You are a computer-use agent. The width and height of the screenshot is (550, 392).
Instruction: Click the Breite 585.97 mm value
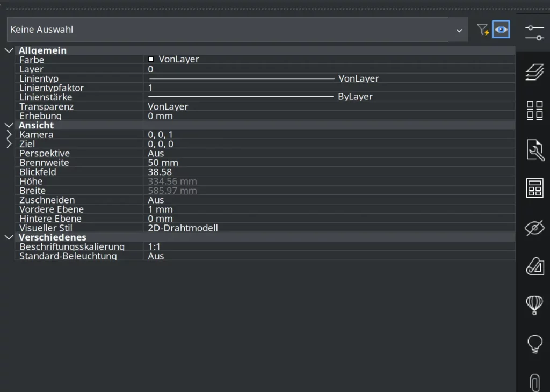point(329,191)
